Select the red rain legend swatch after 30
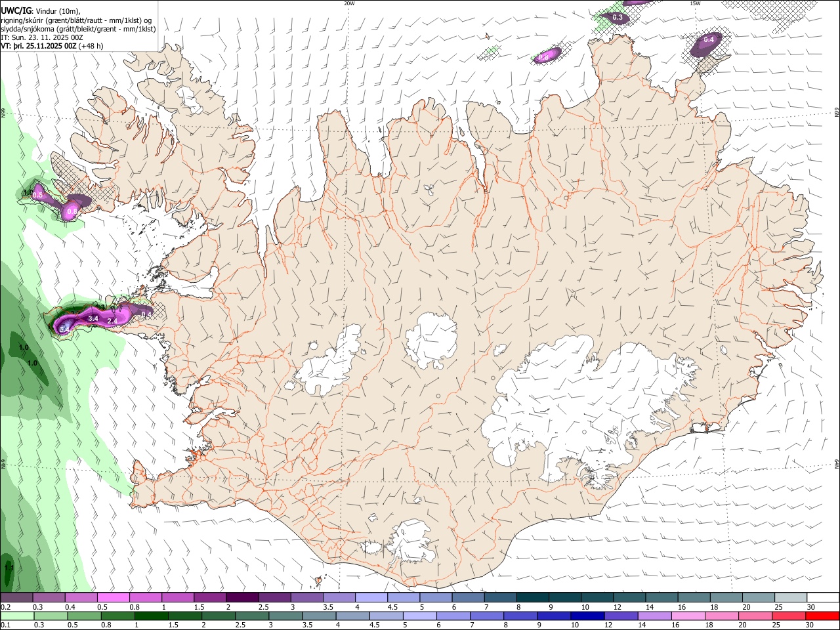 click(x=822, y=616)
